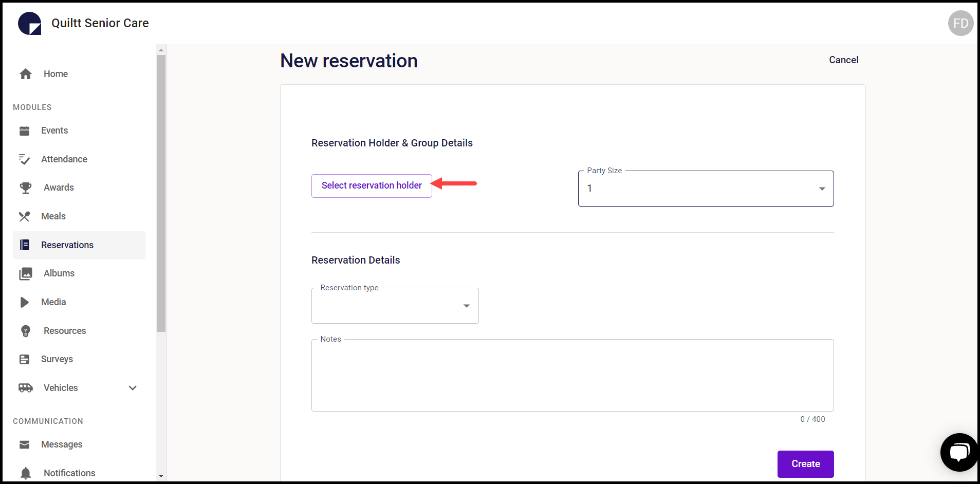
Task: Click the Vehicles bus icon
Action: pos(26,388)
